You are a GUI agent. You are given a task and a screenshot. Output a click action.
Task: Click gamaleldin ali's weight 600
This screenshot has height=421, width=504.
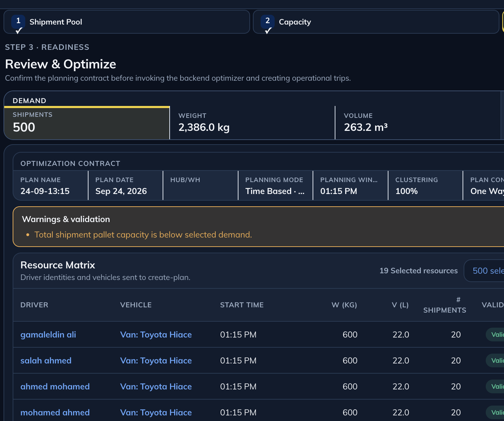[x=350, y=335]
